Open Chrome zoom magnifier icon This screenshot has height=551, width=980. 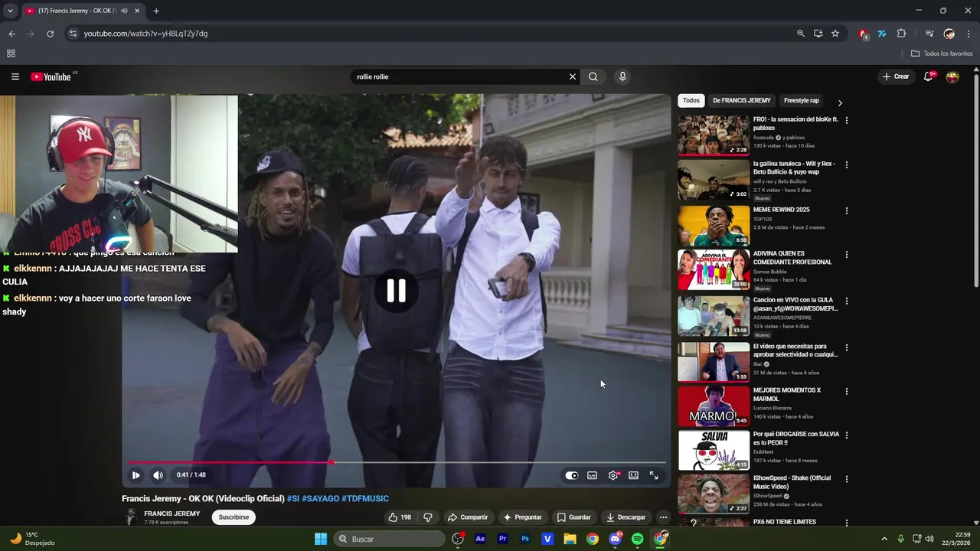coord(801,34)
